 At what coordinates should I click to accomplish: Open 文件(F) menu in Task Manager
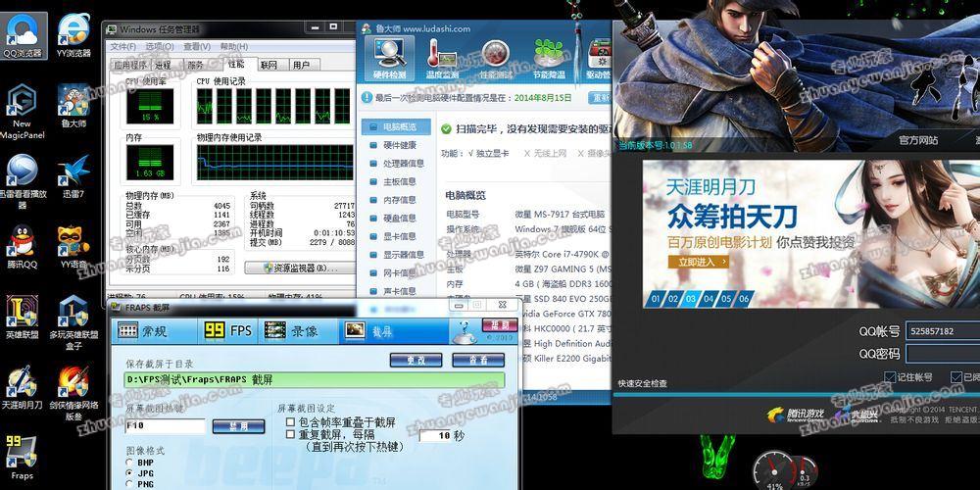coord(123,46)
